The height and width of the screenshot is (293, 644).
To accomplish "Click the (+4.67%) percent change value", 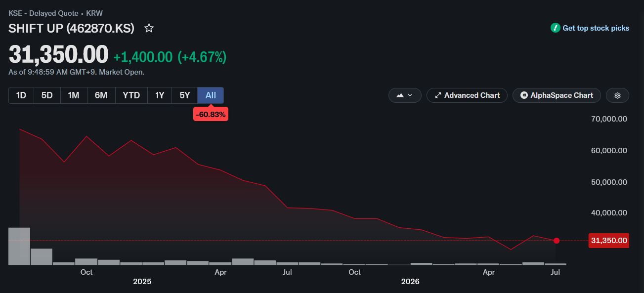I will pos(202,57).
